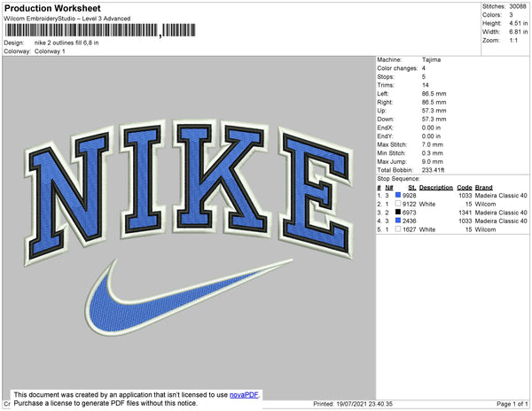Click the embroidered NIKE lettering preview
This screenshot has height=411, width=532.
189,192
